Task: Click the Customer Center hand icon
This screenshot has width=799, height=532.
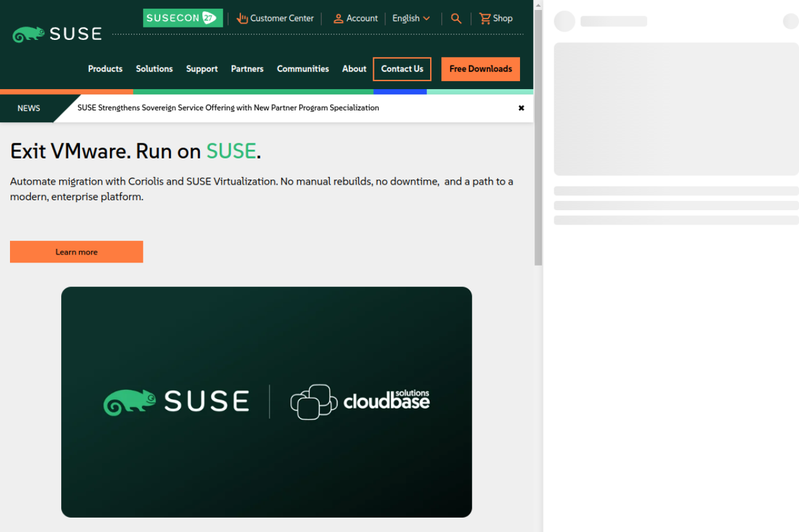Action: click(242, 19)
